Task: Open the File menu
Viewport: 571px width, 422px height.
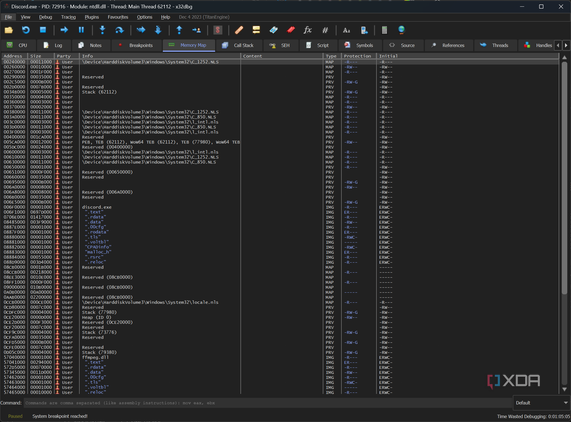Action: coord(8,17)
